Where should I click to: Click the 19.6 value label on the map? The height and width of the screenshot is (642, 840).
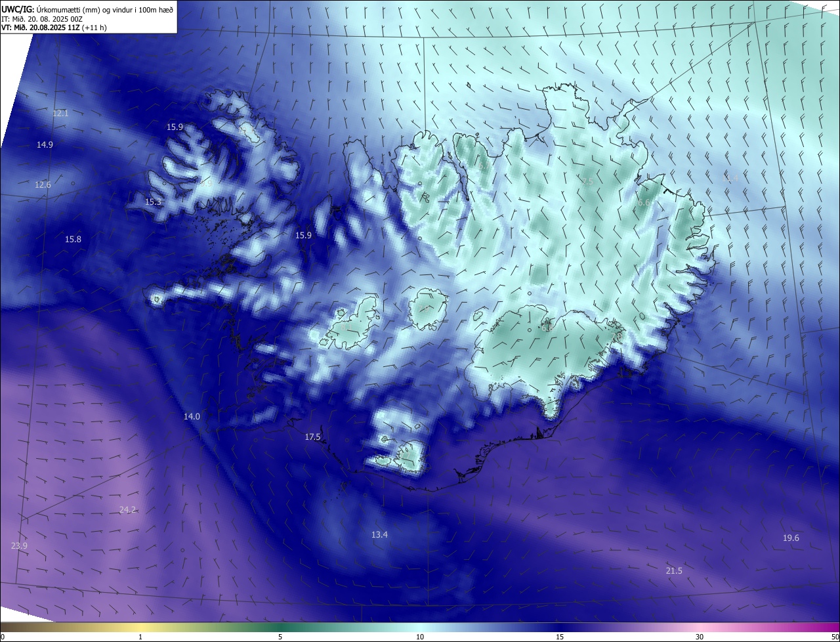tap(791, 538)
